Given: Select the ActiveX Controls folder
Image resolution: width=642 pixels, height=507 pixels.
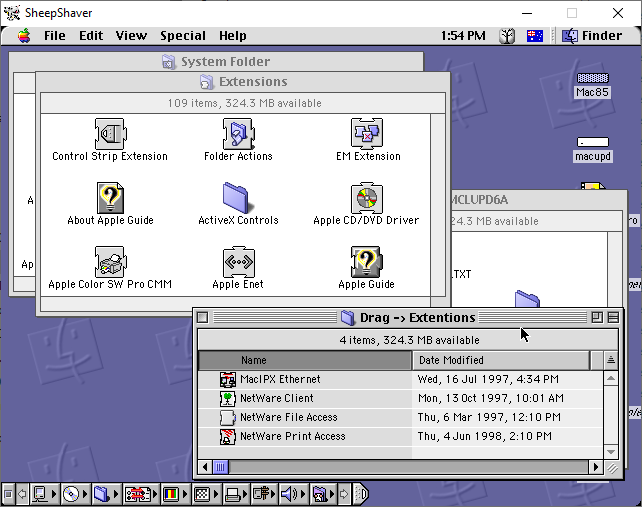Looking at the screenshot, I should coord(236,198).
